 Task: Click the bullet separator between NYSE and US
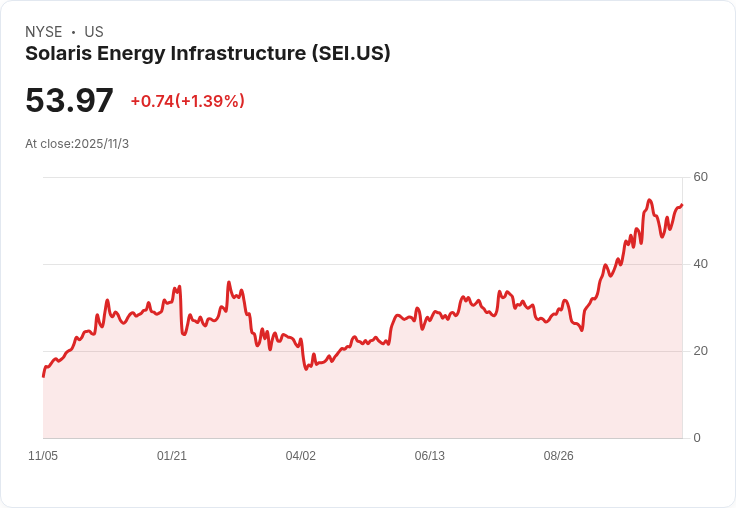[73, 32]
